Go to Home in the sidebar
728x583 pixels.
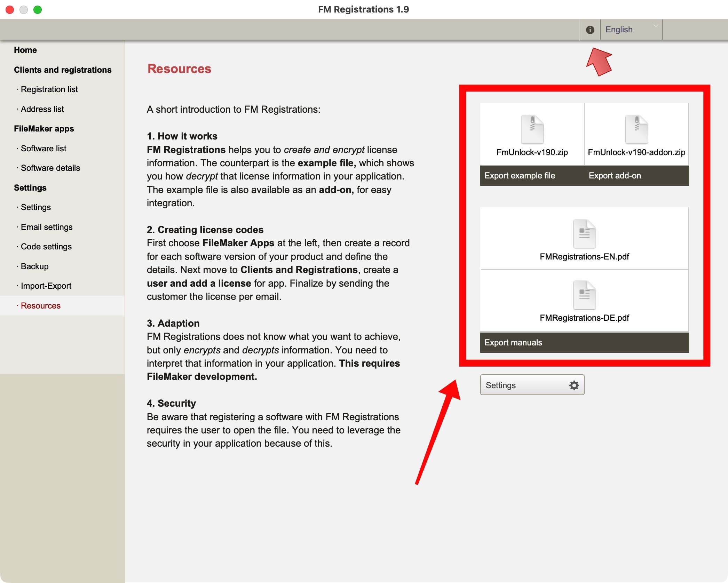(x=25, y=50)
